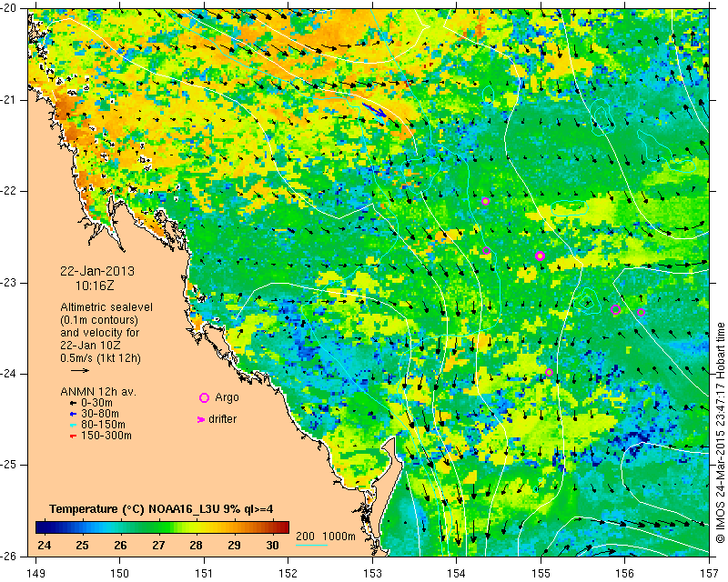Click the "Altimetric sealevel" label
728x582 pixels.
(106, 307)
